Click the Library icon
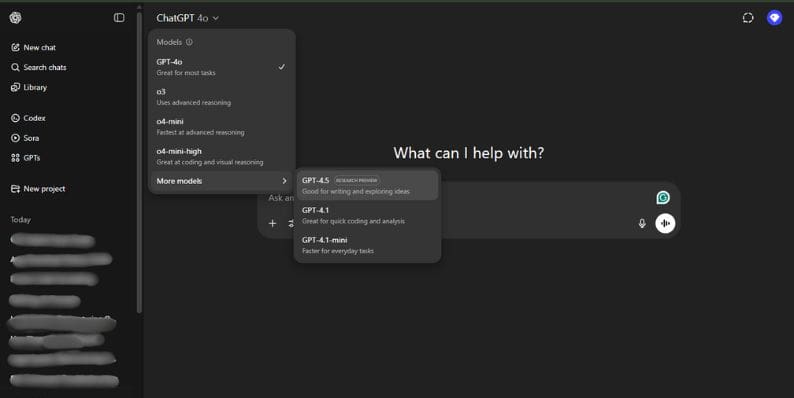 coord(15,88)
